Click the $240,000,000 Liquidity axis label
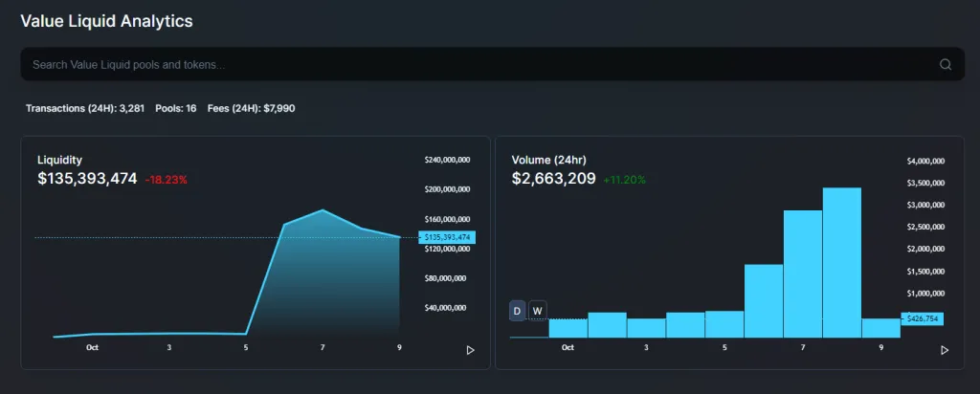 tap(447, 160)
